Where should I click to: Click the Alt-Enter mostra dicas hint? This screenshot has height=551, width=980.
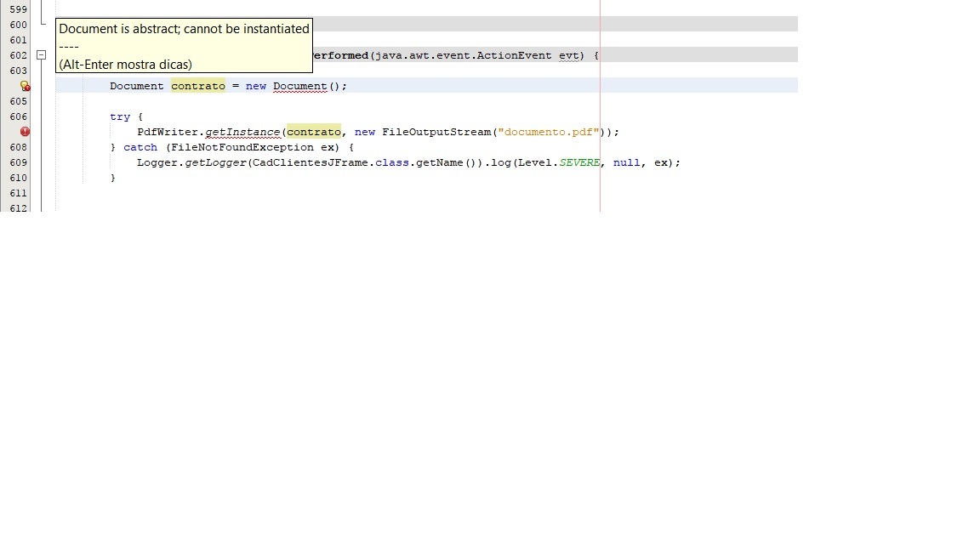(x=126, y=65)
